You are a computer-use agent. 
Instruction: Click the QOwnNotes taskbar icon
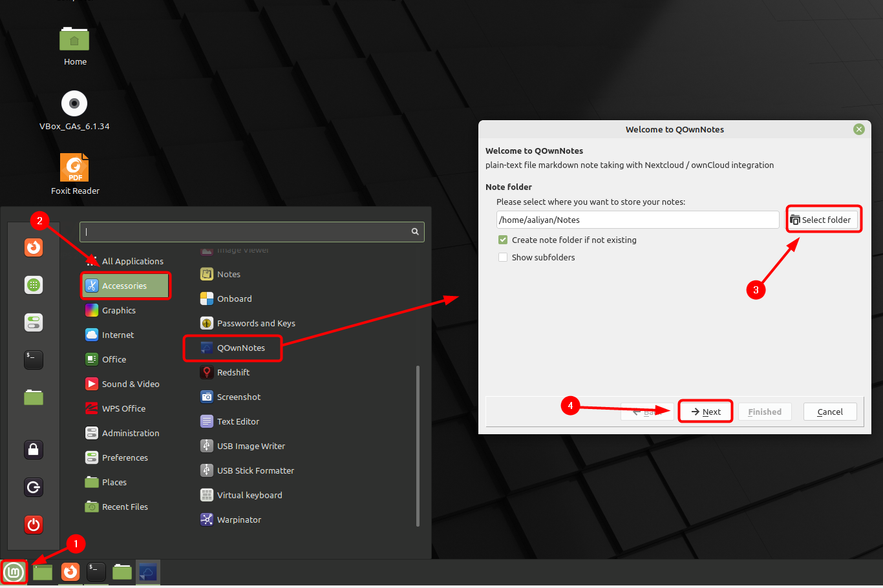tap(148, 572)
